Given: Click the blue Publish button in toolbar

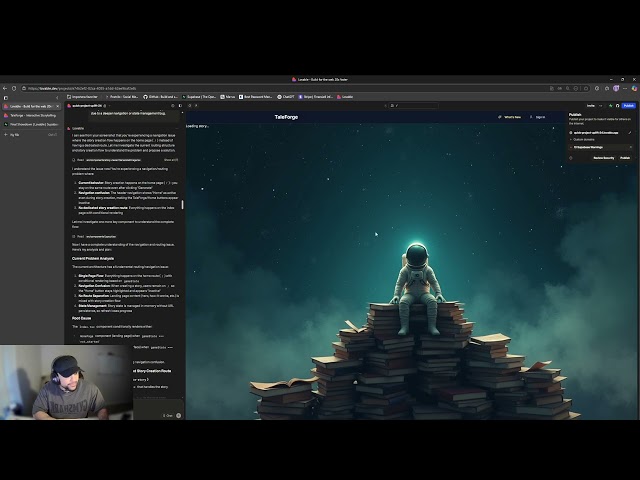Looking at the screenshot, I should point(629,106).
